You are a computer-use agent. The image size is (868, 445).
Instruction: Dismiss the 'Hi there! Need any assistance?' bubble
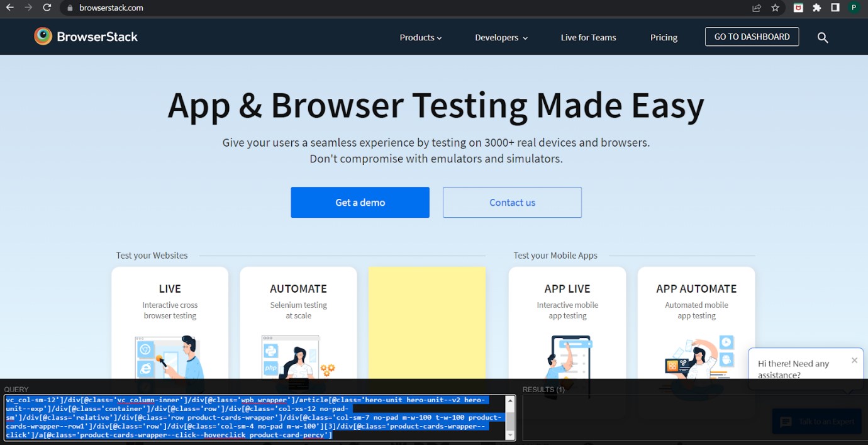coord(854,360)
